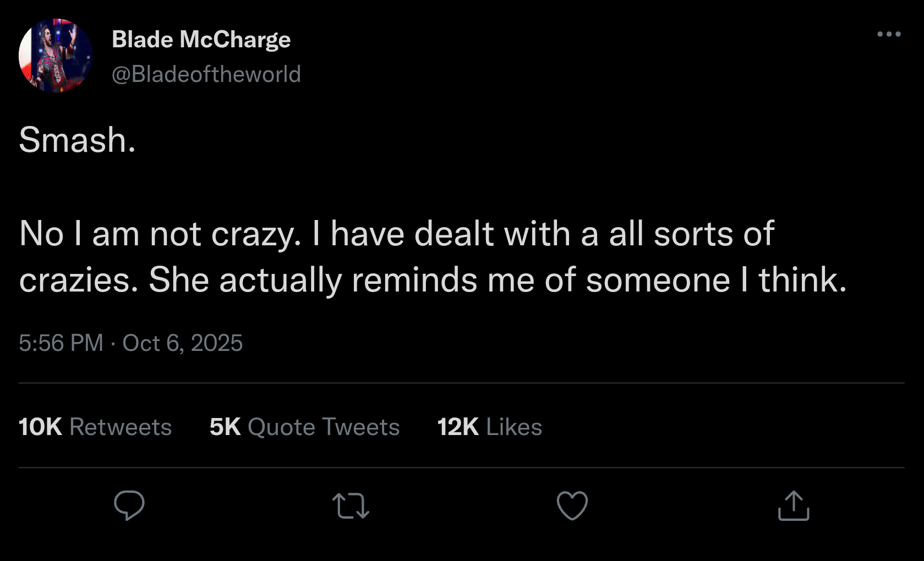Open the 5K Quote Tweets list
924x561 pixels.
pyautogui.click(x=304, y=426)
